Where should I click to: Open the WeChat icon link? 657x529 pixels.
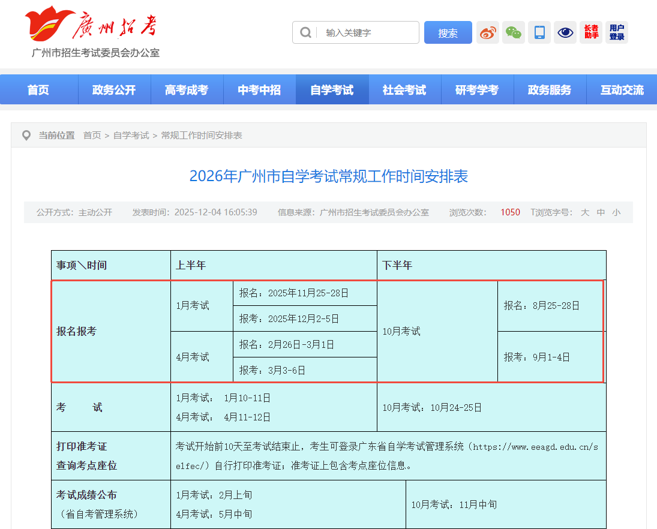point(513,33)
